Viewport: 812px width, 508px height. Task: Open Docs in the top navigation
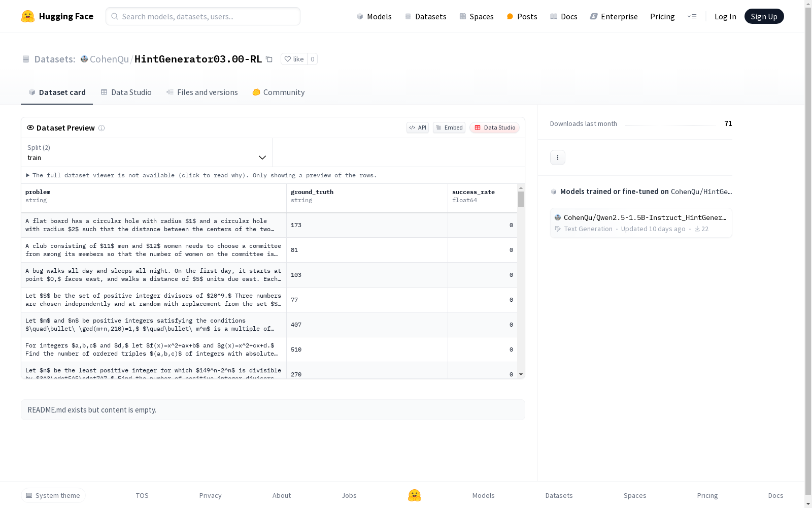coord(564,16)
